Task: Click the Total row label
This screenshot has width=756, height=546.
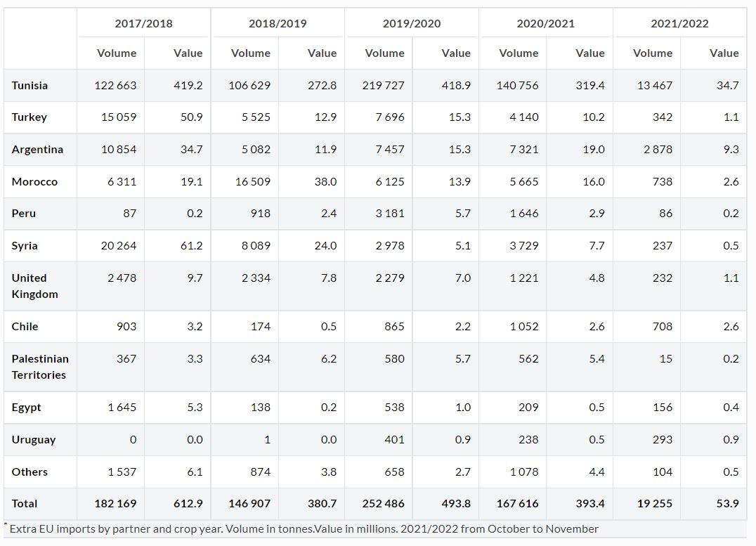Action: 25,503
